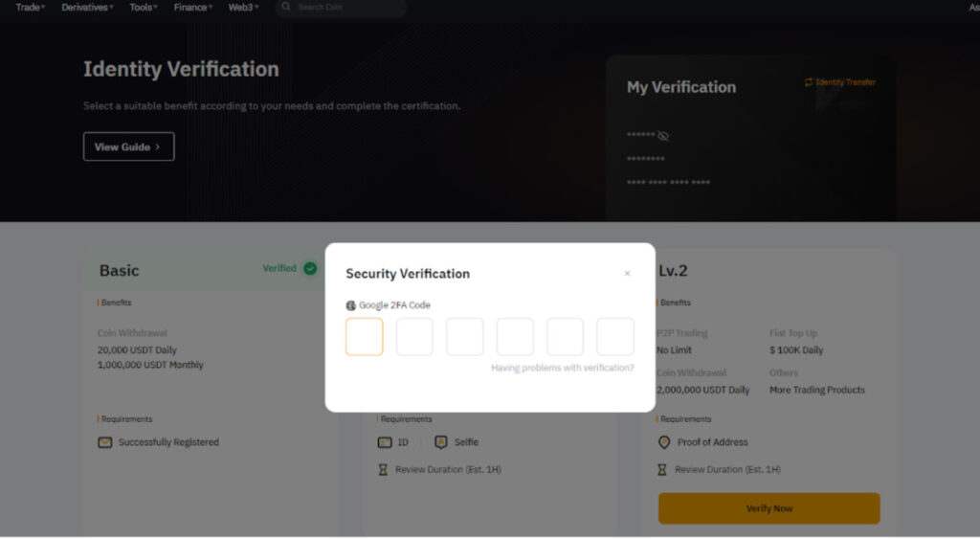Close the Security Verification dialog
The width and height of the screenshot is (980, 539).
click(x=627, y=273)
